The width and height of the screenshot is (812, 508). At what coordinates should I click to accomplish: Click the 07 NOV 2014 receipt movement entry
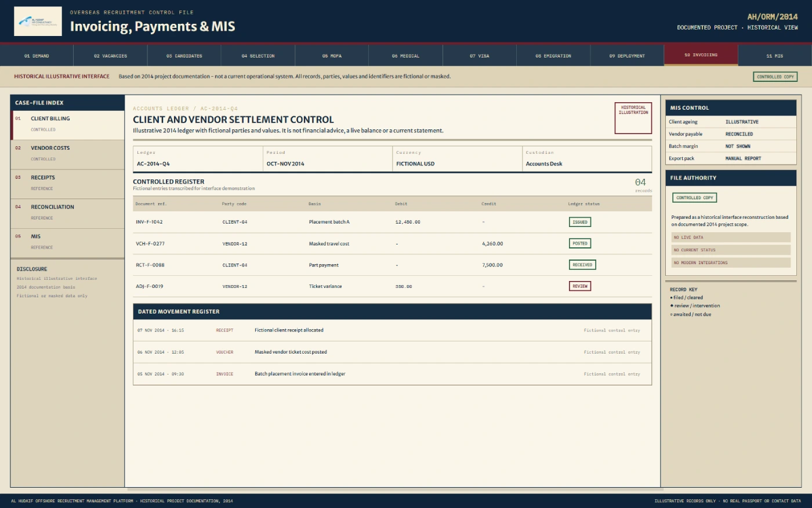pos(392,330)
